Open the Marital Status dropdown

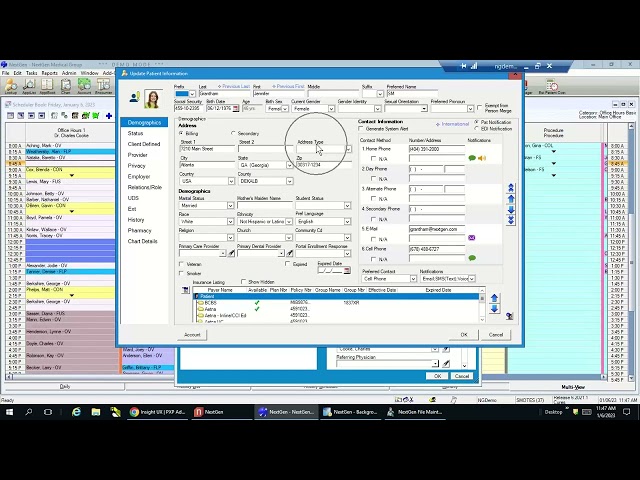(x=230, y=206)
